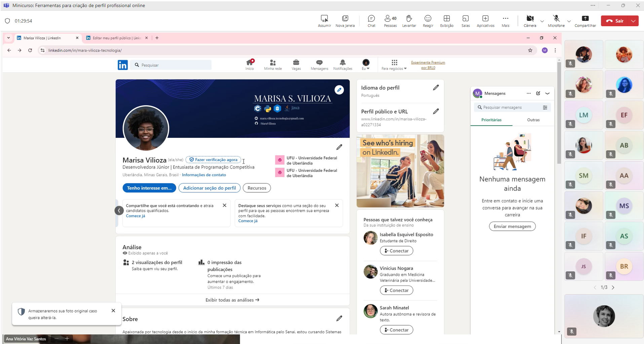Image resolution: width=644 pixels, height=344 pixels.
Task: Open the Salas breakout rooms
Action: [465, 21]
